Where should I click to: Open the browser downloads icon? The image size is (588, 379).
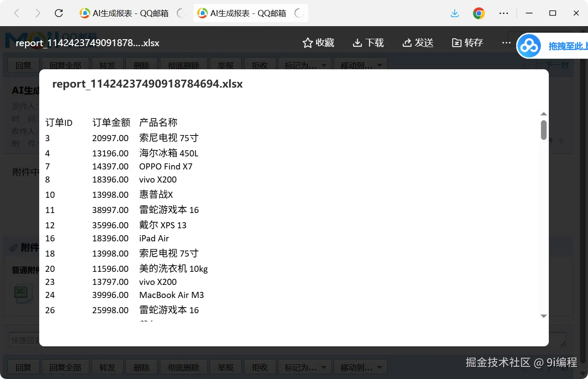pyautogui.click(x=455, y=13)
